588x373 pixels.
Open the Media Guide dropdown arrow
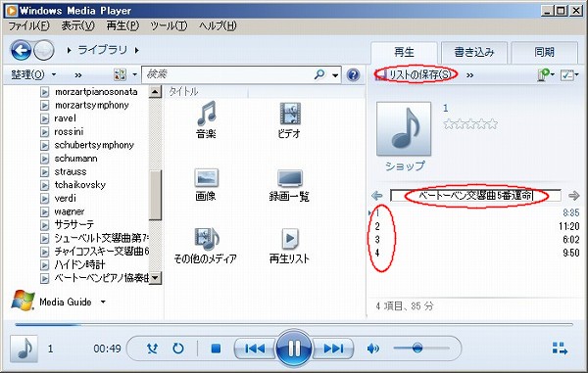click(103, 302)
